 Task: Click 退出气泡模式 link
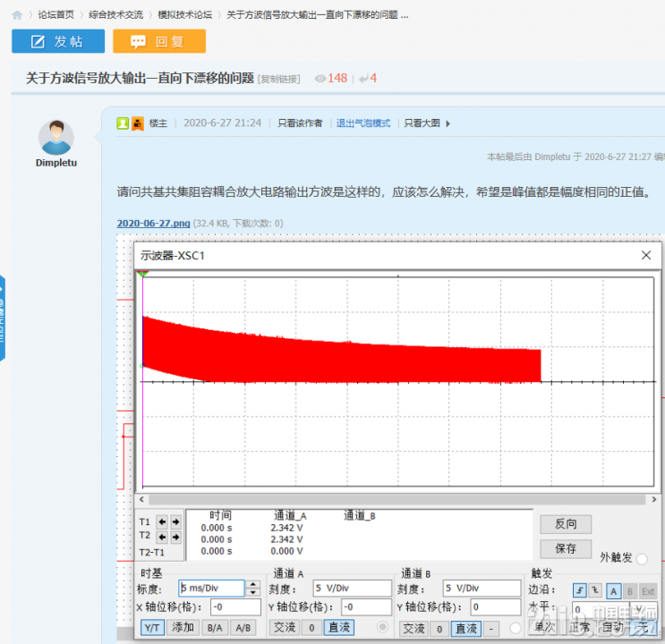click(x=363, y=123)
